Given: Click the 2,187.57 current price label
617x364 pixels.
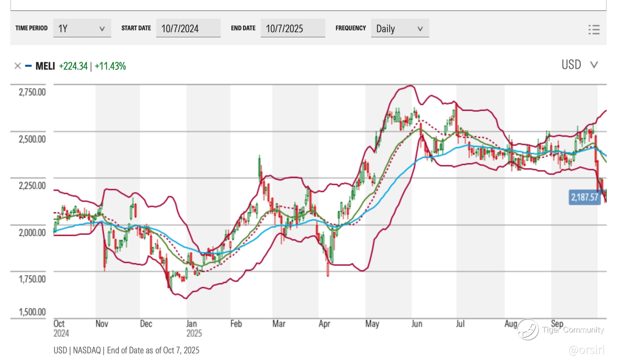Looking at the screenshot, I should pyautogui.click(x=584, y=197).
